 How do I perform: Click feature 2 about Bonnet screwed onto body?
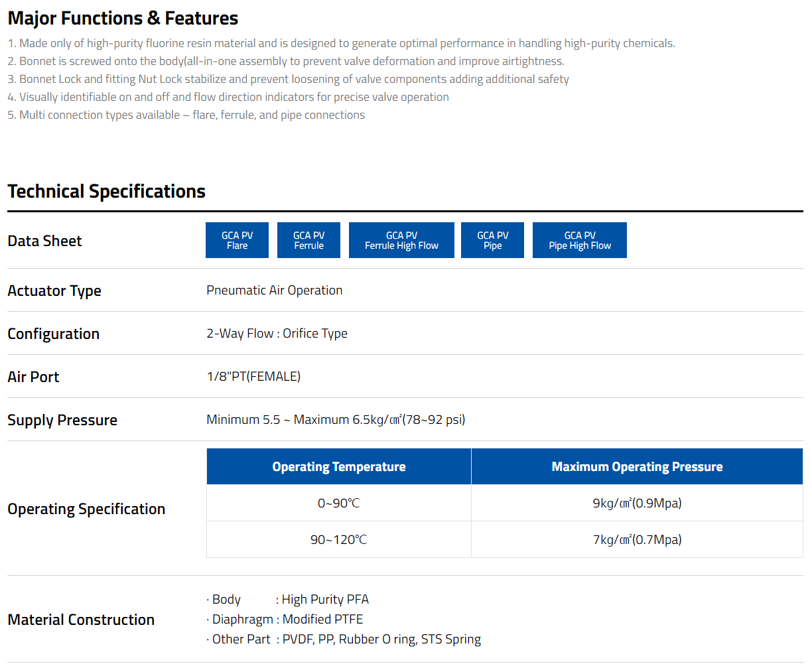click(x=286, y=61)
